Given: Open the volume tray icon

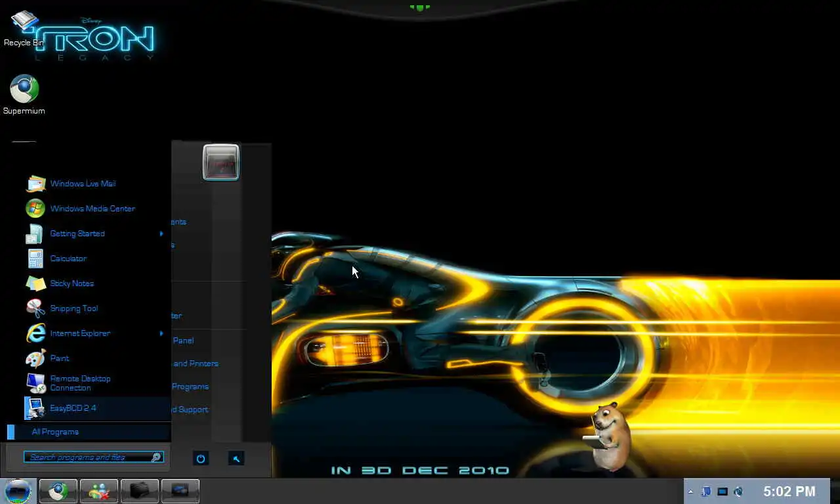Looking at the screenshot, I should coord(738,492).
